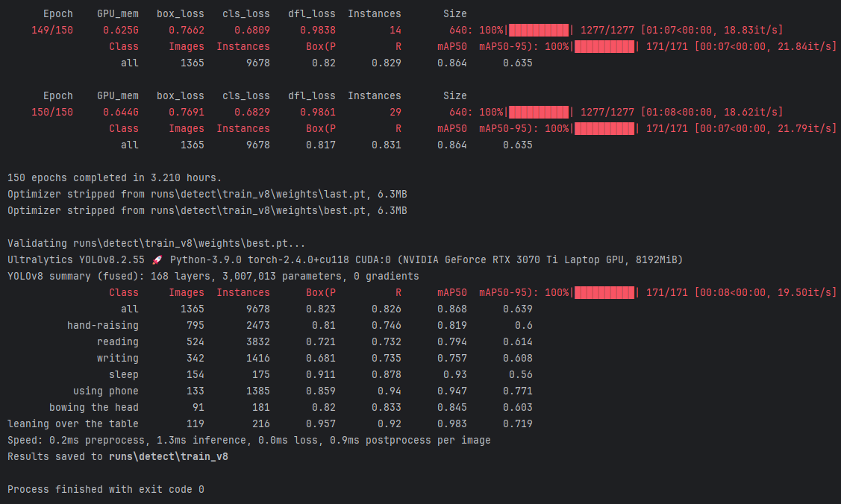The width and height of the screenshot is (841, 504).
Task: Click the sleep precision value '0.911'
Action: click(x=321, y=374)
